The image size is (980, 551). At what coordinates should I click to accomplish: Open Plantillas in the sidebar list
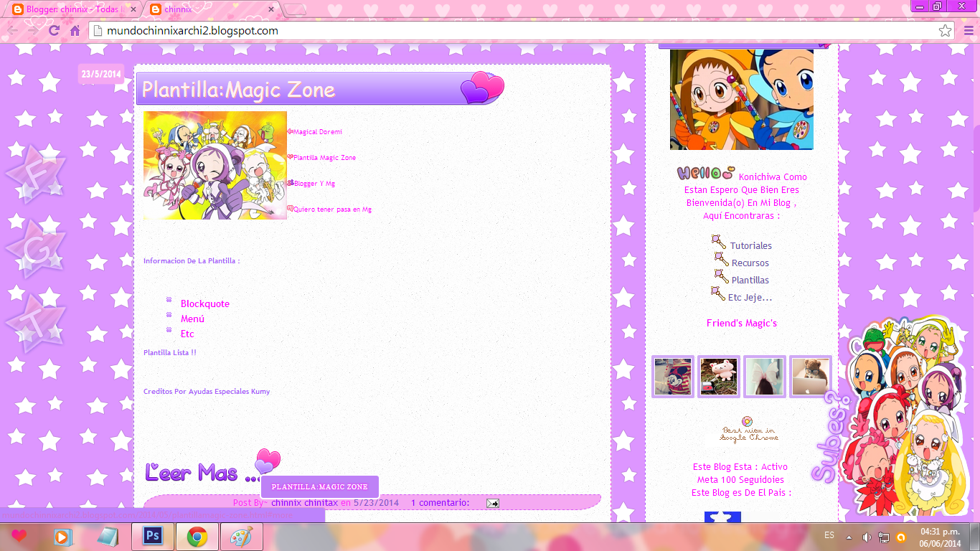(750, 280)
